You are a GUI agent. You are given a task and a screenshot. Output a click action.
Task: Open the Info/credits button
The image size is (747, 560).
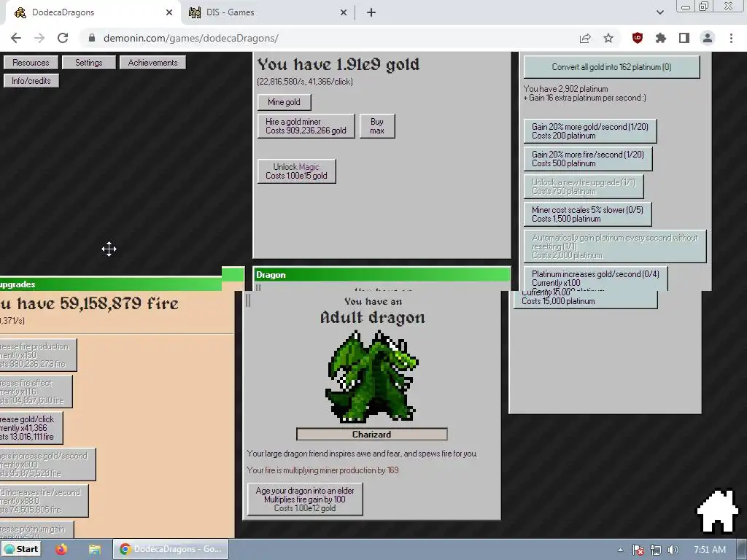(31, 80)
